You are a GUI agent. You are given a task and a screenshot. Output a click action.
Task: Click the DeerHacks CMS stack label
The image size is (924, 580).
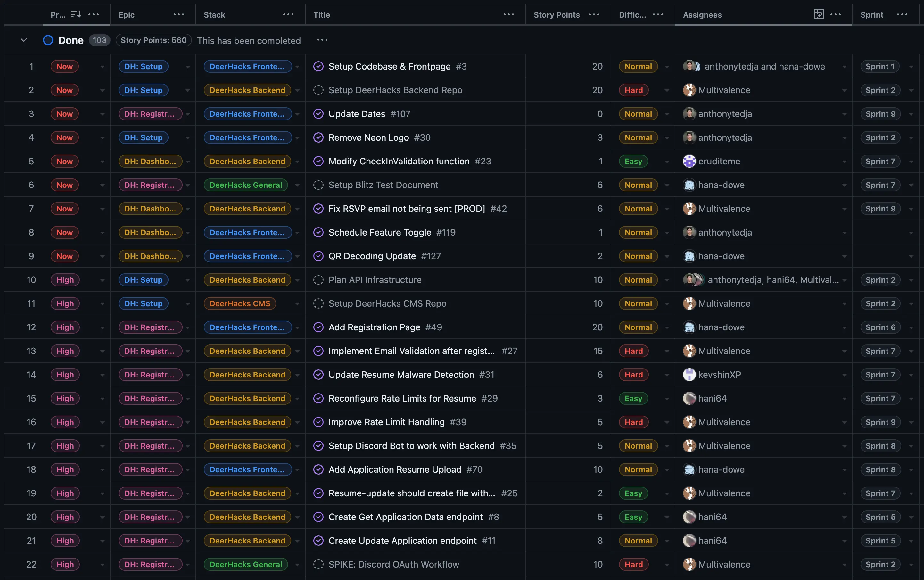click(240, 303)
